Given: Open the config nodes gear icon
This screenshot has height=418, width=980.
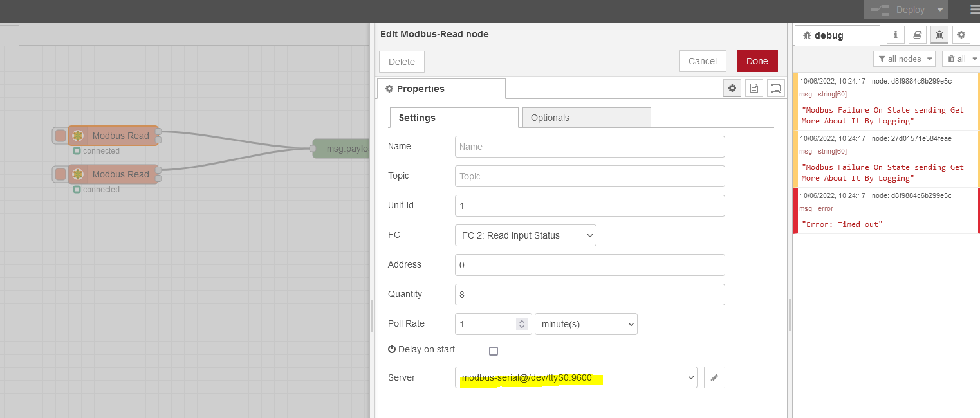Looking at the screenshot, I should [x=961, y=35].
